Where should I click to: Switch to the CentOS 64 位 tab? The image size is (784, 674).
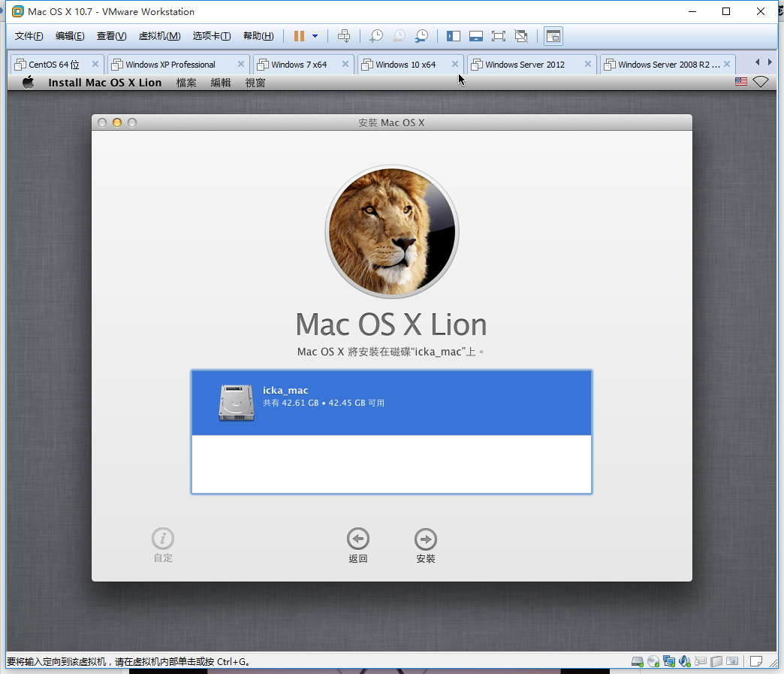click(53, 65)
